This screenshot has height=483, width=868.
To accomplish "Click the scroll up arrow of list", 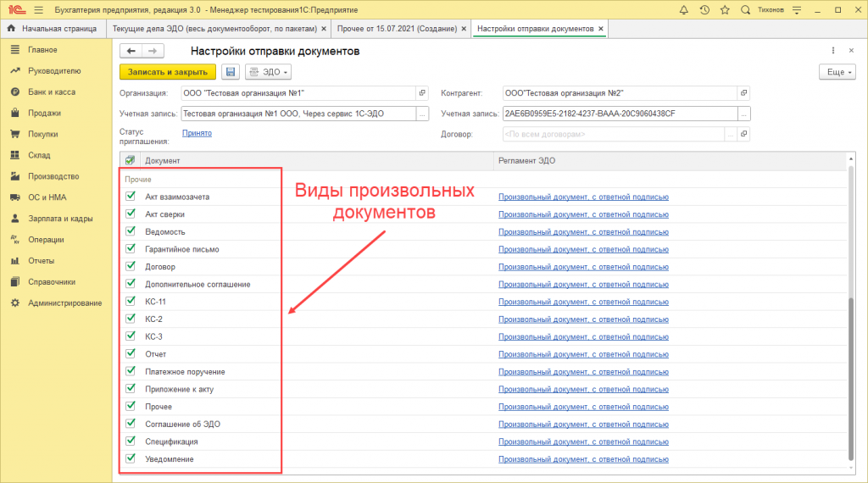I will pyautogui.click(x=851, y=159).
